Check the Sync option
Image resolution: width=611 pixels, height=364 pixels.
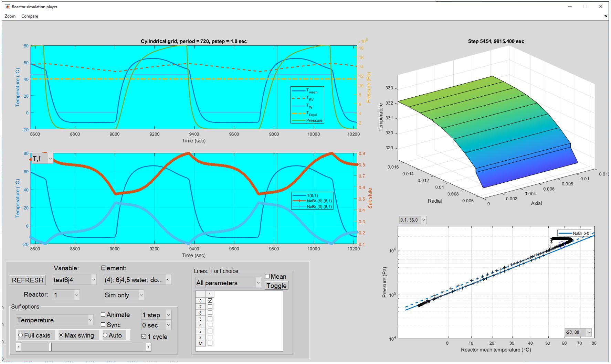(103, 325)
